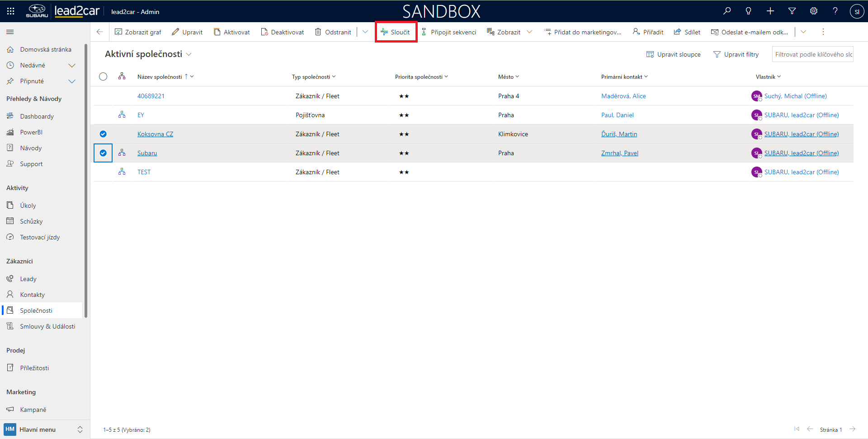Open the Aktivní společnosti view dropdown
The width and height of the screenshot is (868, 439).
[x=189, y=54]
